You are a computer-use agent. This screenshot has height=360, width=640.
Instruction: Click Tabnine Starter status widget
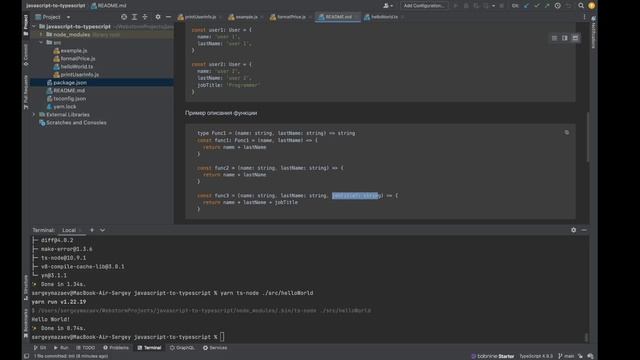tap(493, 356)
